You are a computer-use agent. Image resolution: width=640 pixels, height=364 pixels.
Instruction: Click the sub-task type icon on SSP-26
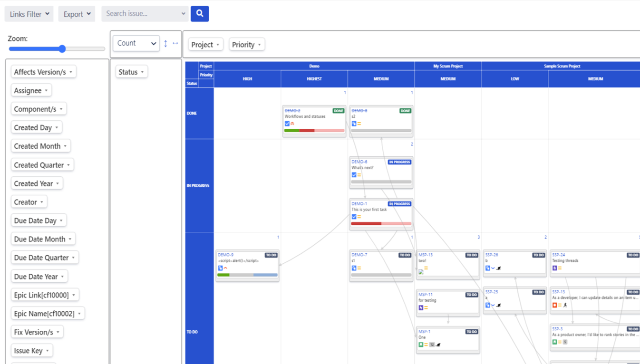487,268
